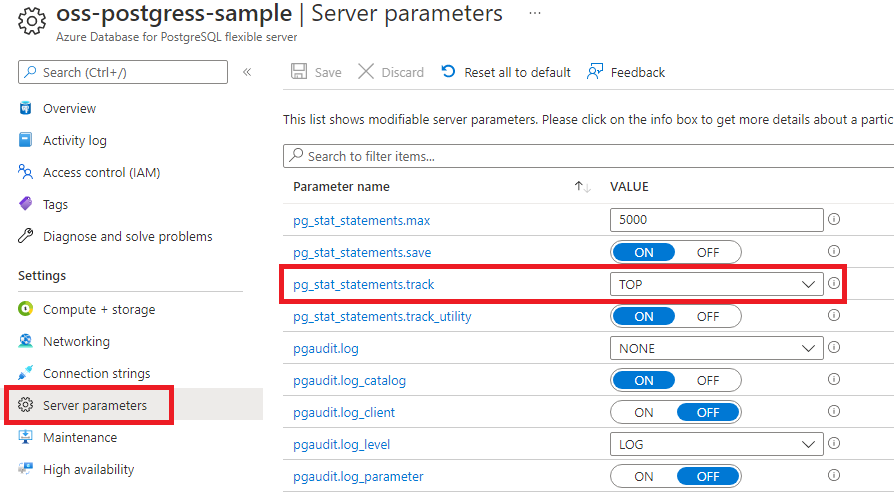The image size is (894, 492).
Task: Set pg_stat_statements.save to ON
Action: coord(644,252)
